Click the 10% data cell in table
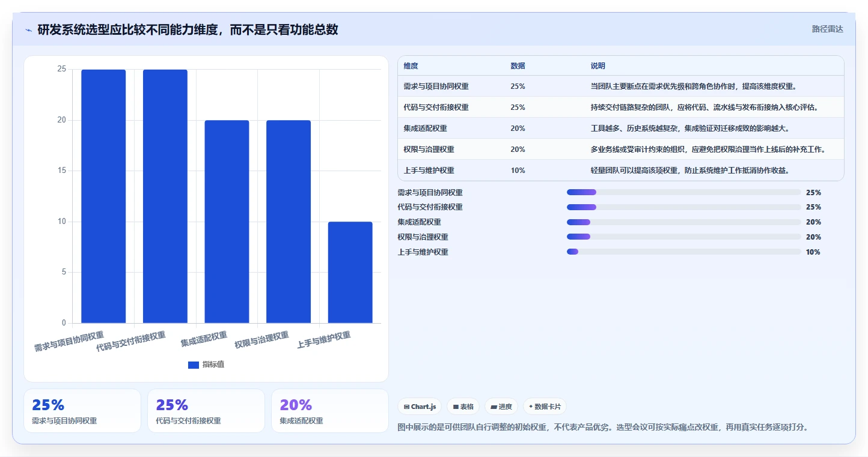 pyautogui.click(x=518, y=171)
